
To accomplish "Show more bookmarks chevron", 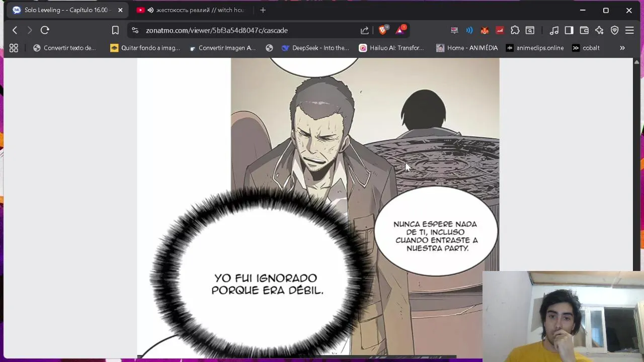I will pyautogui.click(x=622, y=48).
